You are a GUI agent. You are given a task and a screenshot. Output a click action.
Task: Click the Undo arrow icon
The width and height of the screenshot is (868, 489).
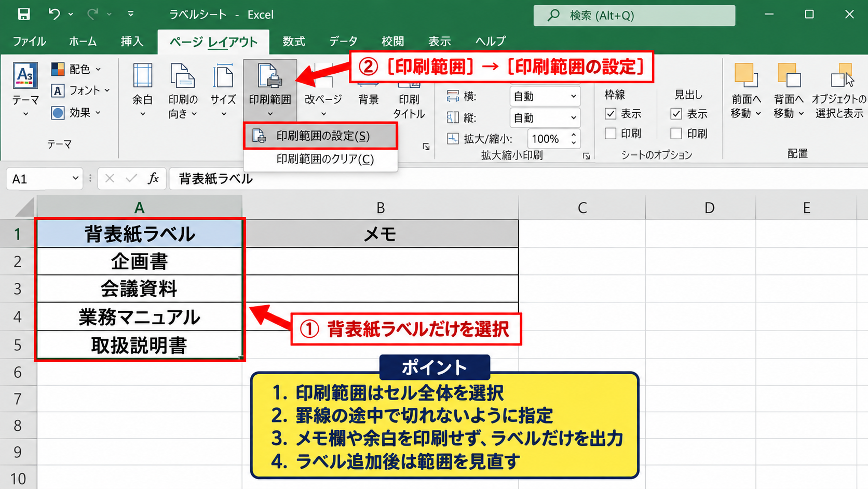tap(54, 14)
